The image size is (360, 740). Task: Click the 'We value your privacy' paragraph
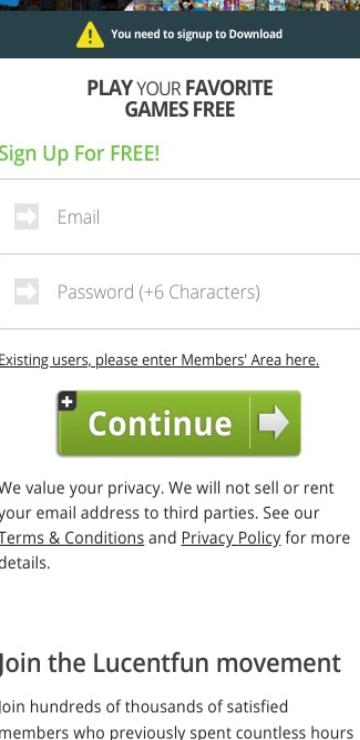click(x=175, y=525)
